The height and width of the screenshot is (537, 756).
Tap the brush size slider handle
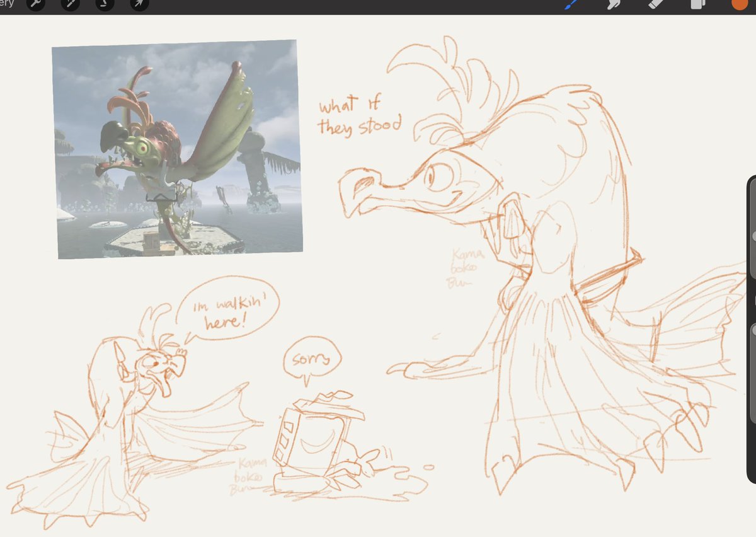tap(753, 235)
